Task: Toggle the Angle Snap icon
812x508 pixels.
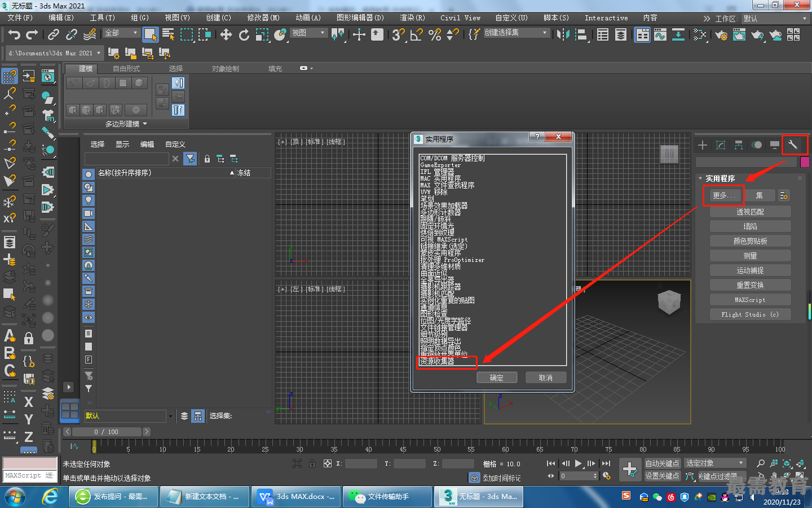Action: 416,35
